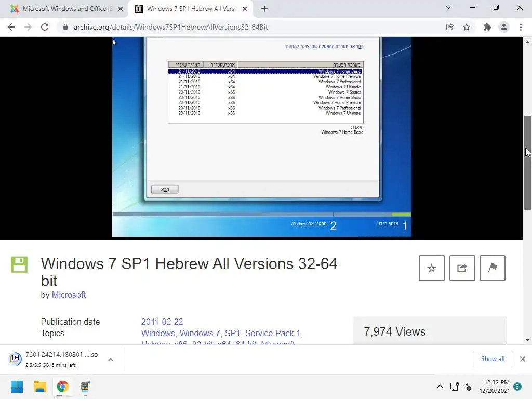Click the Chrome taskbar icon
Image resolution: width=532 pixels, height=399 pixels.
63,387
